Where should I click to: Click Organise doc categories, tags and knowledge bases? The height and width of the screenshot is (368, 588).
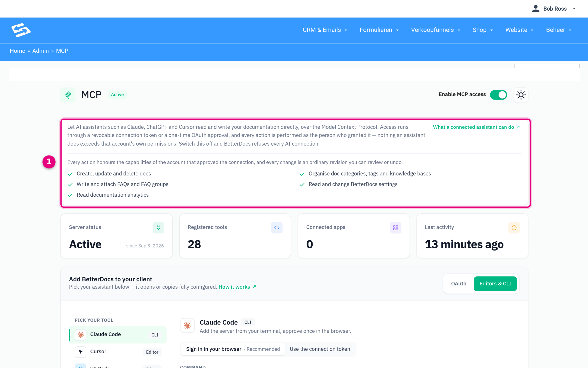click(x=370, y=174)
